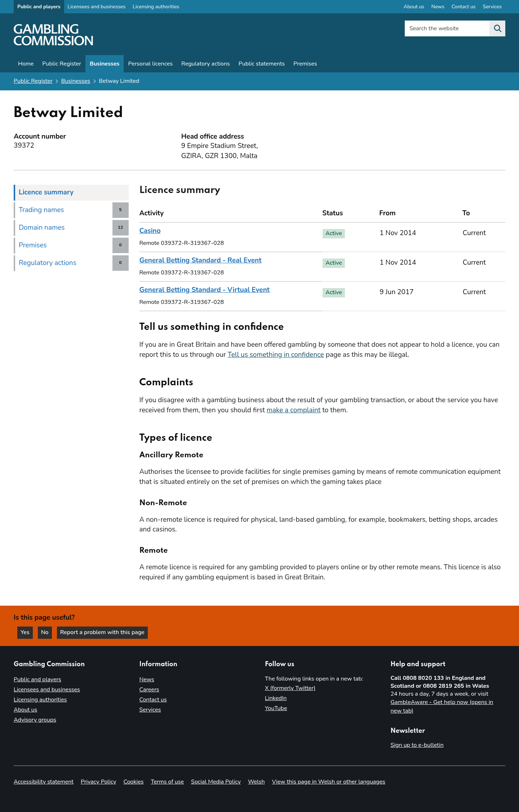Open Licensees and businesses section

(x=97, y=6)
